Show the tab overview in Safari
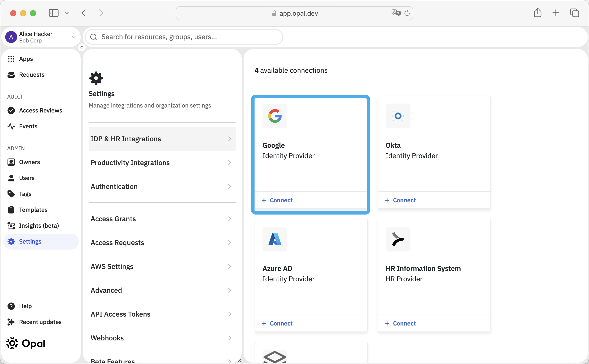Image resolution: width=589 pixels, height=364 pixels. point(575,13)
